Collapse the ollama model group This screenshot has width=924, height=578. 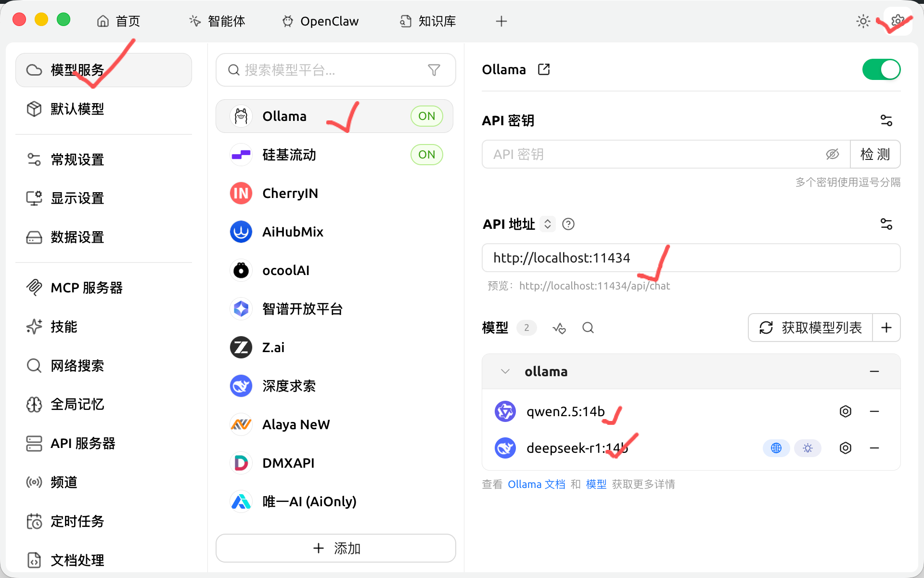coord(505,371)
